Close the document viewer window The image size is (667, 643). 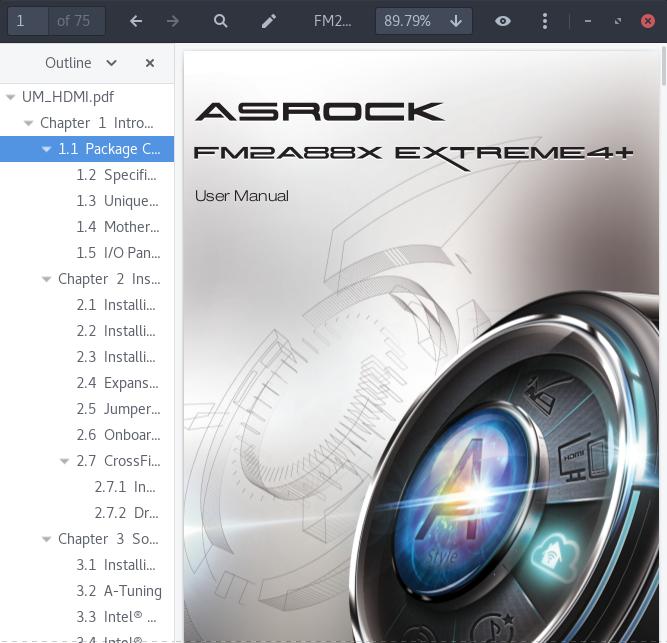pos(647,21)
